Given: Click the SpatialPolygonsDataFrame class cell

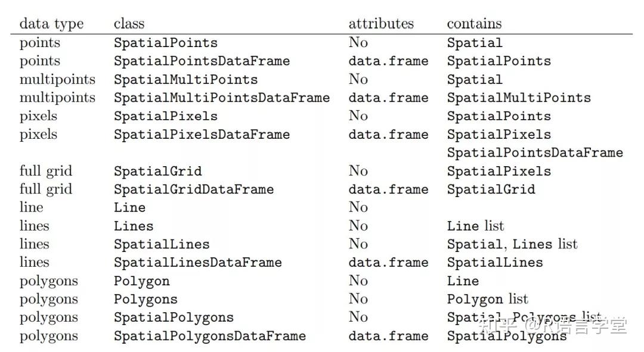Looking at the screenshot, I should (210, 336).
